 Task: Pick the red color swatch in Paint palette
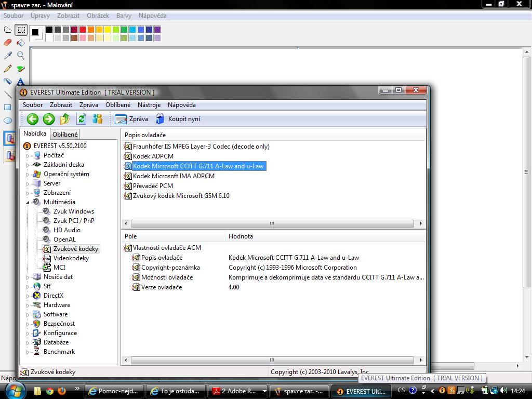point(83,30)
